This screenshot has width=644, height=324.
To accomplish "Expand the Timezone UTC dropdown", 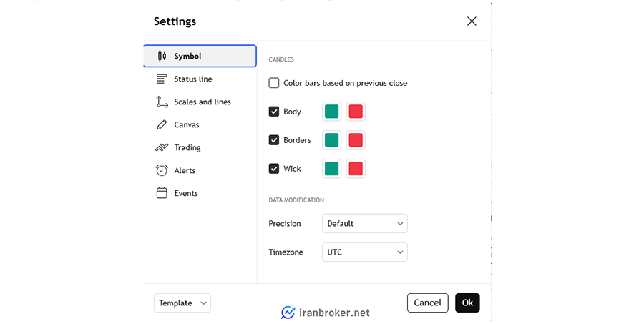I will coord(365,252).
